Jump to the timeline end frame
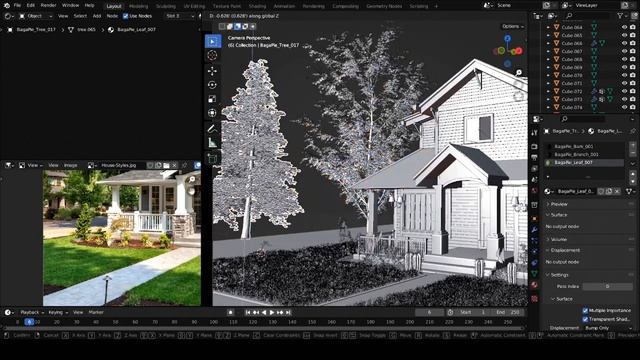The image size is (640, 360). tap(288, 312)
